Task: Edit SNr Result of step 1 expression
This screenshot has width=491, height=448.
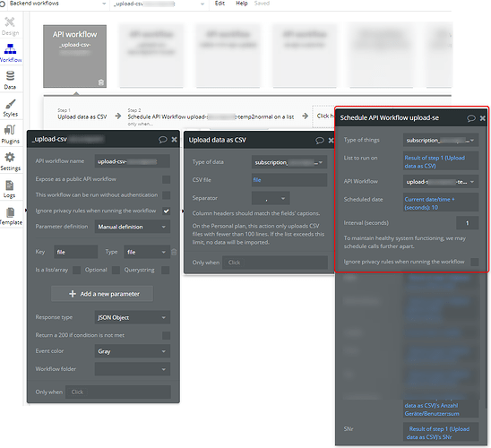Action: pyautogui.click(x=441, y=433)
